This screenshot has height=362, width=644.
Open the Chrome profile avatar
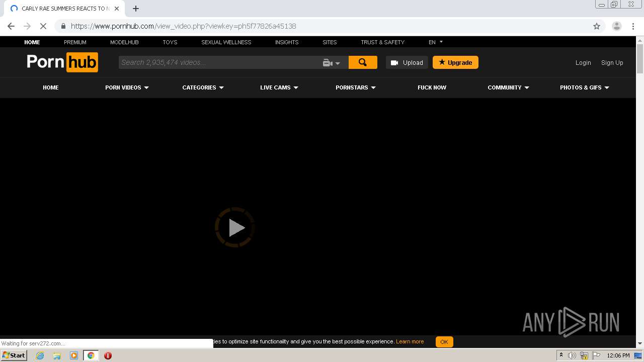pos(617,26)
